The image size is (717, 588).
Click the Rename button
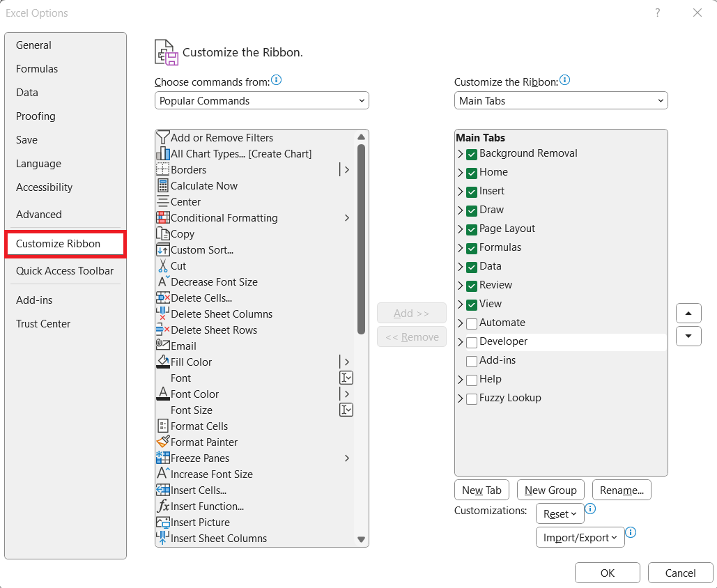622,490
